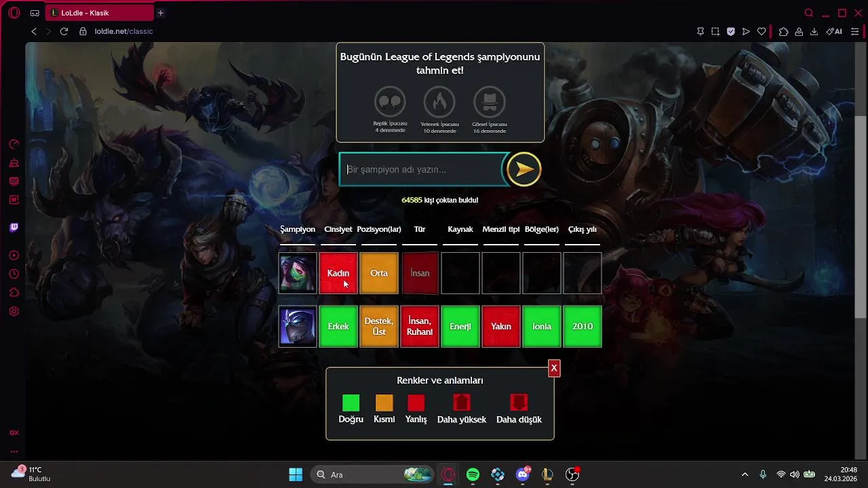Click the green Ionia region cell
The width and height of the screenshot is (868, 488).
click(x=542, y=327)
